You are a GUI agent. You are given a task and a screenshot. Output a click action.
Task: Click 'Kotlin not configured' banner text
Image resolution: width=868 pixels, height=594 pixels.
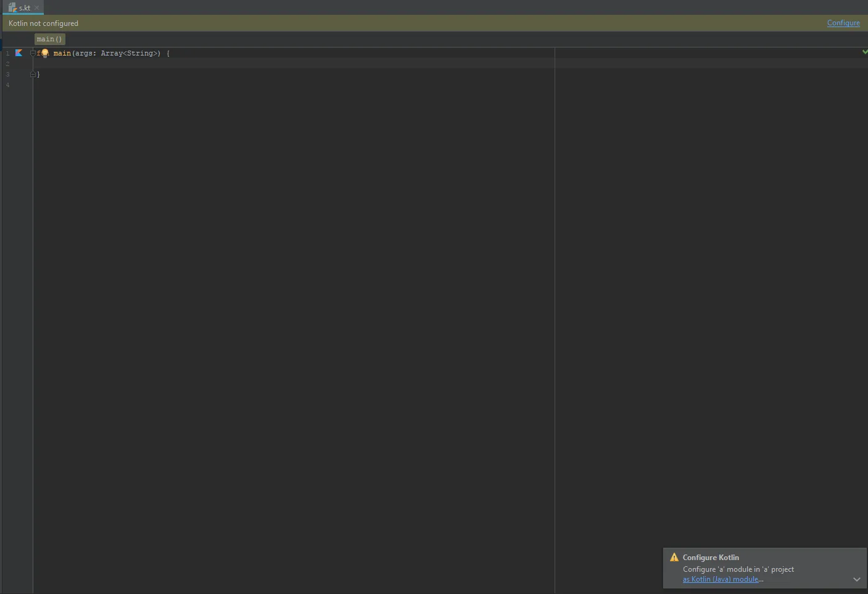point(43,23)
